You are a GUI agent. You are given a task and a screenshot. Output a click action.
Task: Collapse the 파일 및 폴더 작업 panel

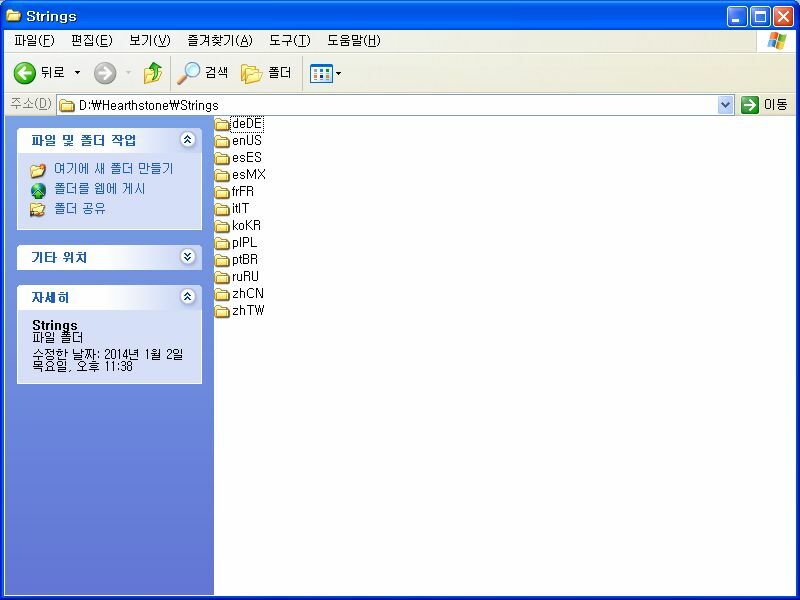[187, 139]
